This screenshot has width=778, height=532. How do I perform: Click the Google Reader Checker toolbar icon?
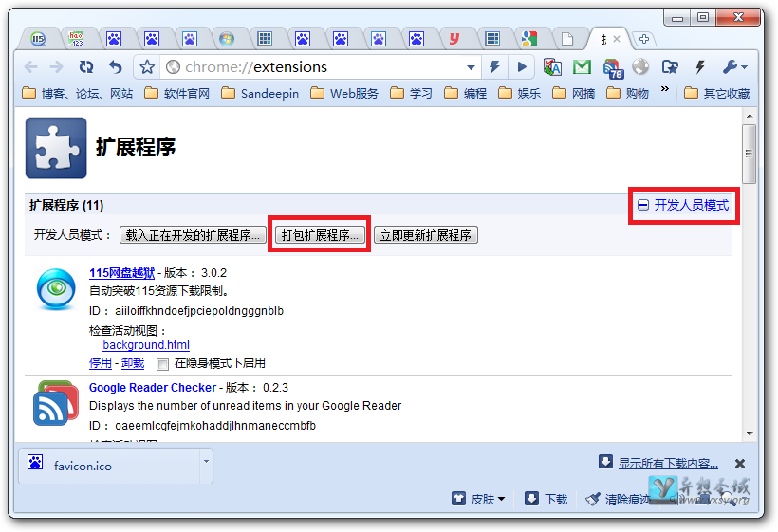tap(612, 67)
